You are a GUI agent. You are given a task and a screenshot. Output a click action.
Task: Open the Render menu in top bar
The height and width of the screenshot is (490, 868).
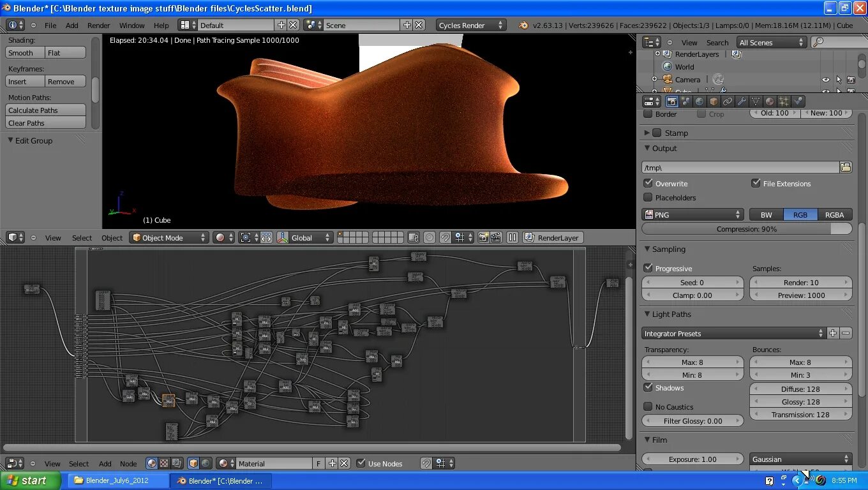tap(99, 25)
